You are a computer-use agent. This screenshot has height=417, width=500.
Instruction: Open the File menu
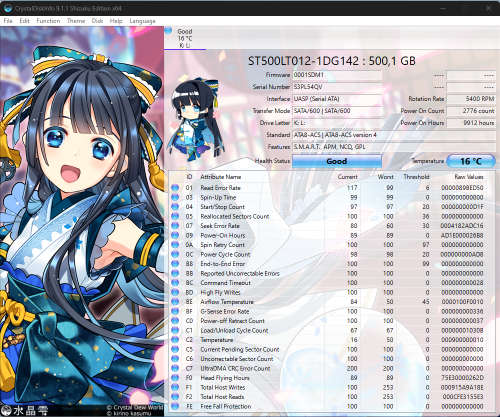tap(8, 21)
